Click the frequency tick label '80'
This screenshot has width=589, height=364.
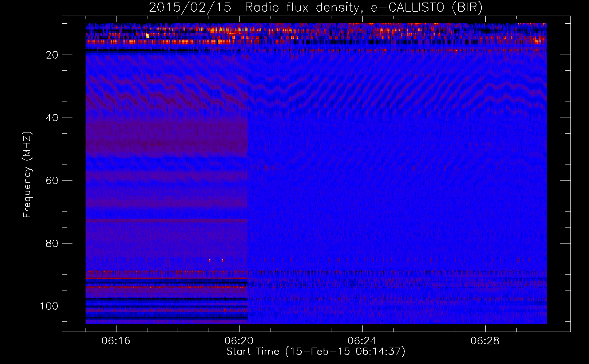(52, 244)
